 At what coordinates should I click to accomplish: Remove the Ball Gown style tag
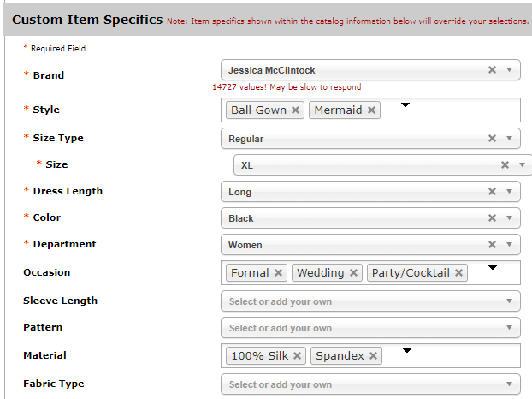coord(295,110)
